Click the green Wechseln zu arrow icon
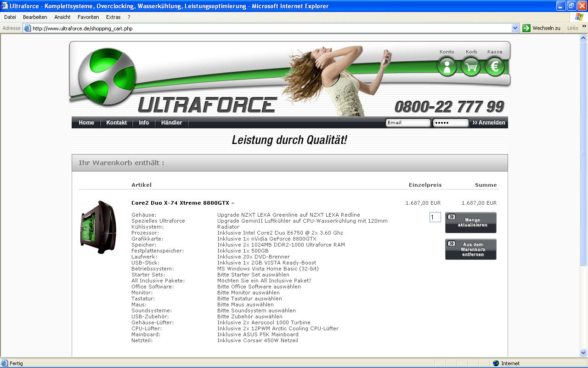The width and height of the screenshot is (588, 368). pos(526,28)
